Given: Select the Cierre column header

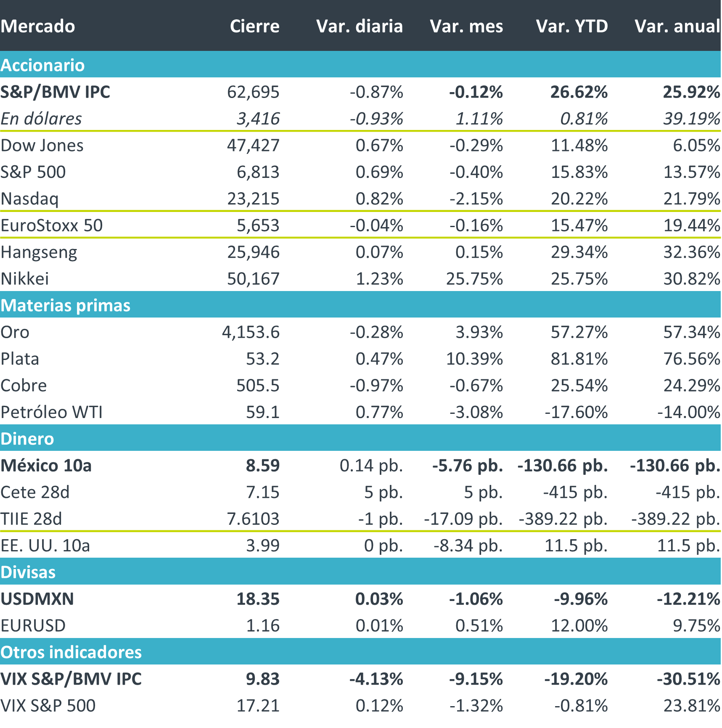Looking at the screenshot, I should point(254,26).
